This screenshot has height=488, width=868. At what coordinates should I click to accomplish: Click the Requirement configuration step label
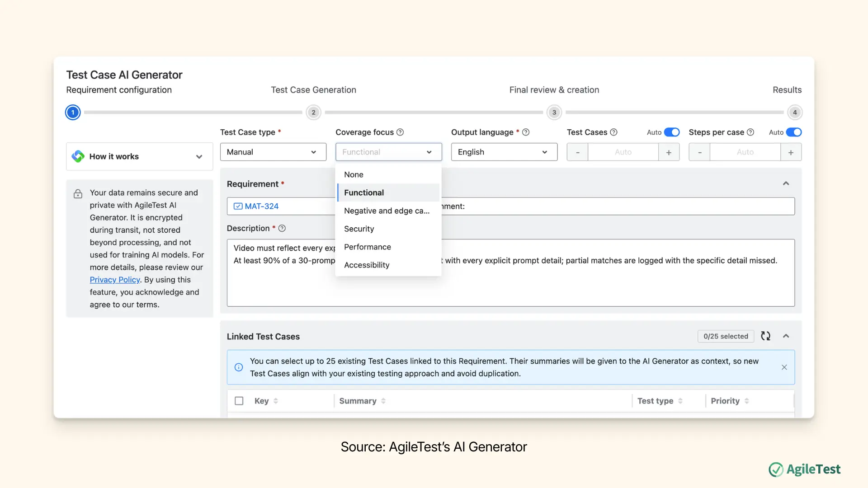click(119, 90)
